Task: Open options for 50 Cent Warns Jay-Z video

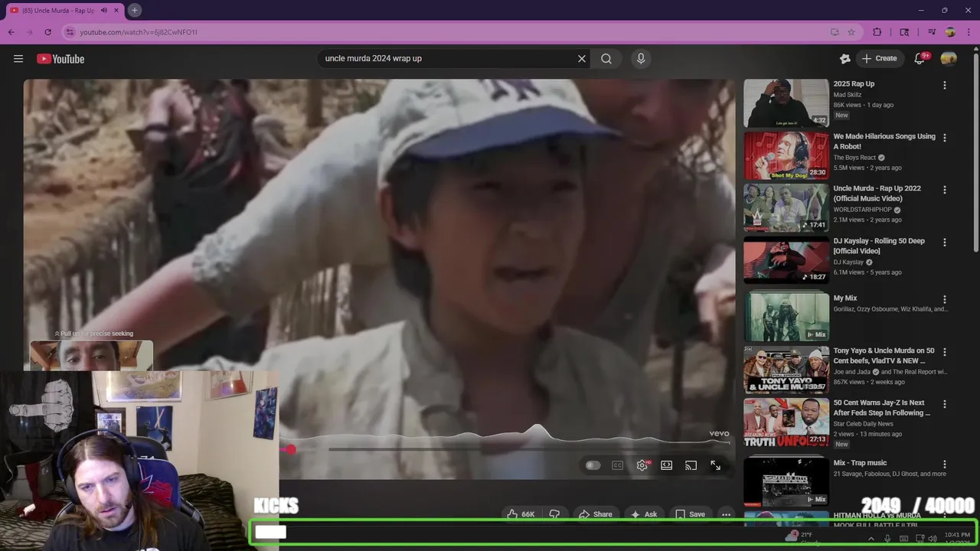Action: 944,404
